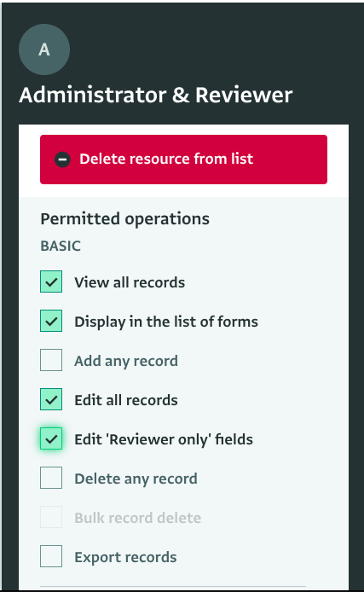The height and width of the screenshot is (592, 364).
Task: Toggle the 'Edit 'Reviewer only' fields' checkbox off
Action: coord(51,438)
